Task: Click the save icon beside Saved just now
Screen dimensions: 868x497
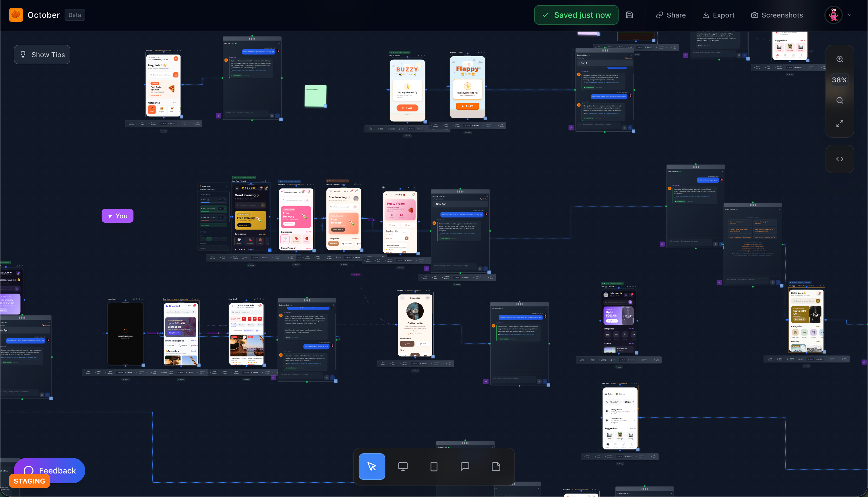Action: [629, 15]
